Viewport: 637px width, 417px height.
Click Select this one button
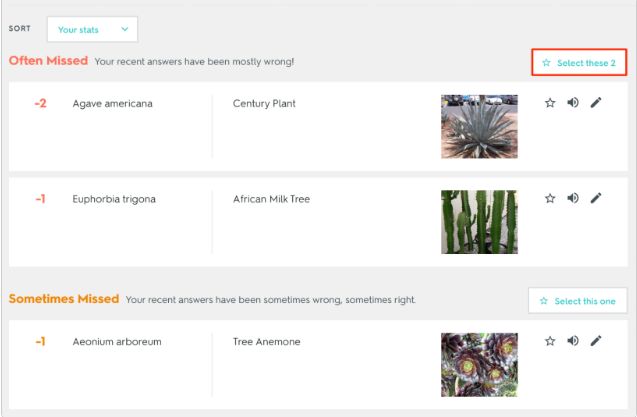[x=577, y=301]
